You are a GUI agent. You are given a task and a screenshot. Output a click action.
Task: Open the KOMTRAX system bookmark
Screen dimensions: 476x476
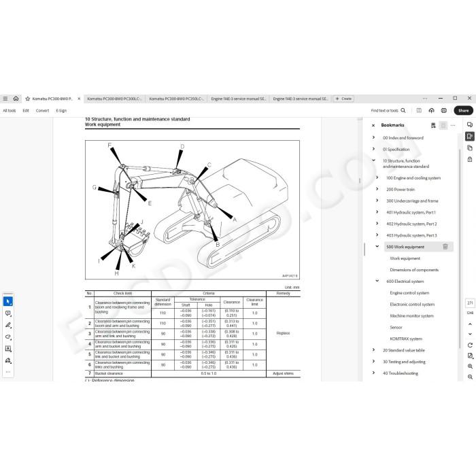click(406, 339)
